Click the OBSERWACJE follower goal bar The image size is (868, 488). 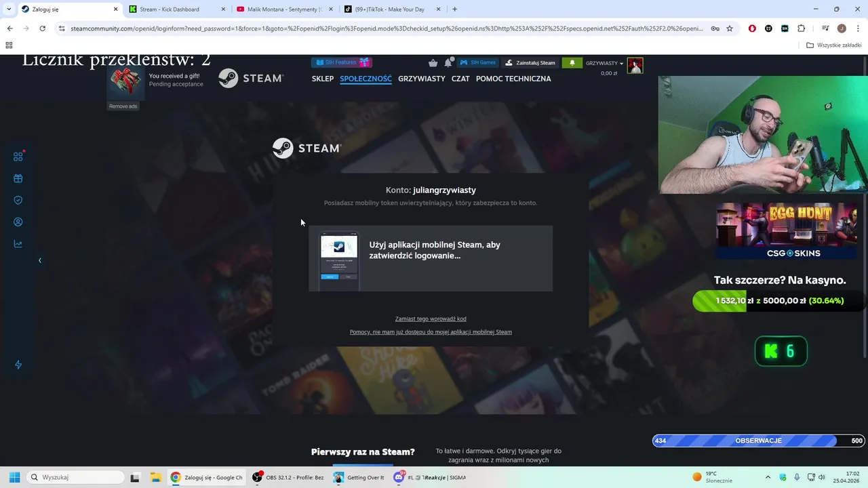(x=758, y=441)
